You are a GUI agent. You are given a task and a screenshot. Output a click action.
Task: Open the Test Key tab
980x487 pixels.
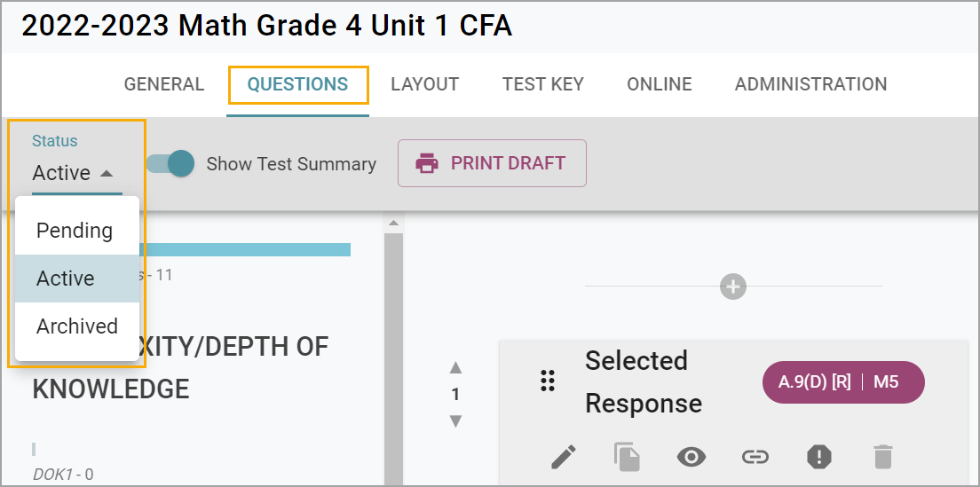[x=542, y=84]
